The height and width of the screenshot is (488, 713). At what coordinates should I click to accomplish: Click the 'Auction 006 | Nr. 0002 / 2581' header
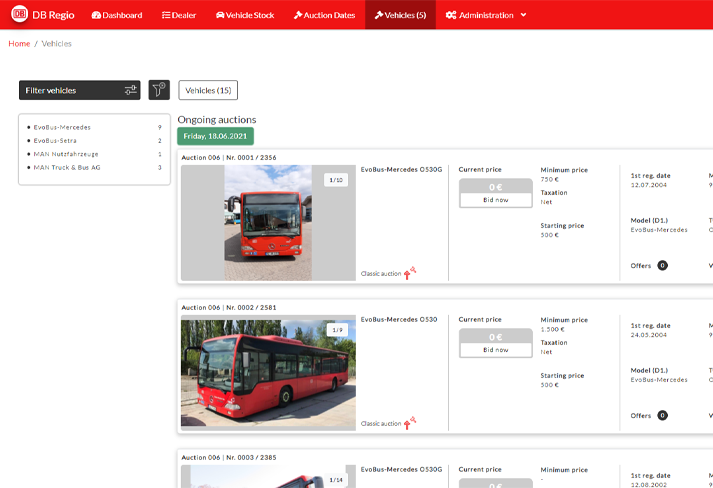coord(229,307)
